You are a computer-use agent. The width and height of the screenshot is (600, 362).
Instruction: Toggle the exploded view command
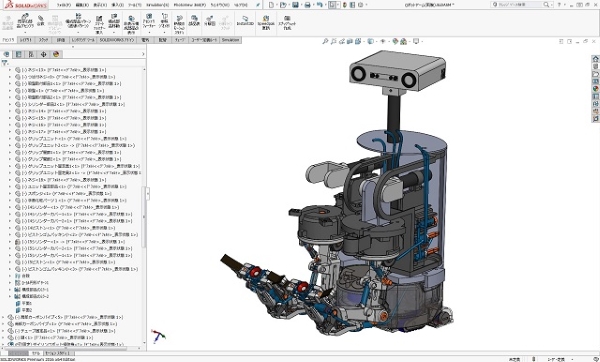coord(210,21)
